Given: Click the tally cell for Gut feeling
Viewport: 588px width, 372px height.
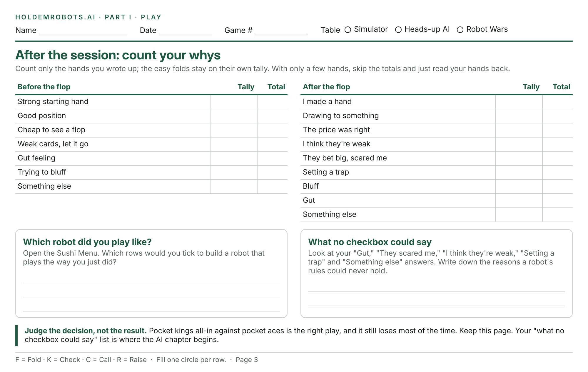Looking at the screenshot, I should pos(234,158).
